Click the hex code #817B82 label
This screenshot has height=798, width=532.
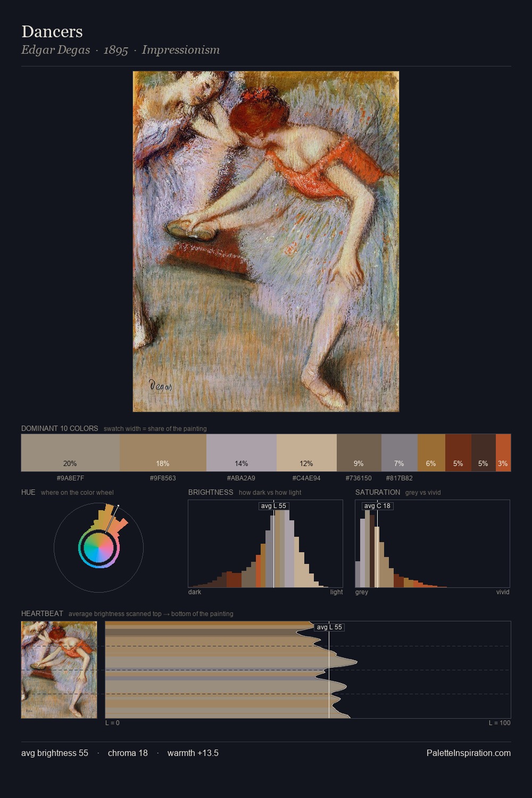pos(399,478)
